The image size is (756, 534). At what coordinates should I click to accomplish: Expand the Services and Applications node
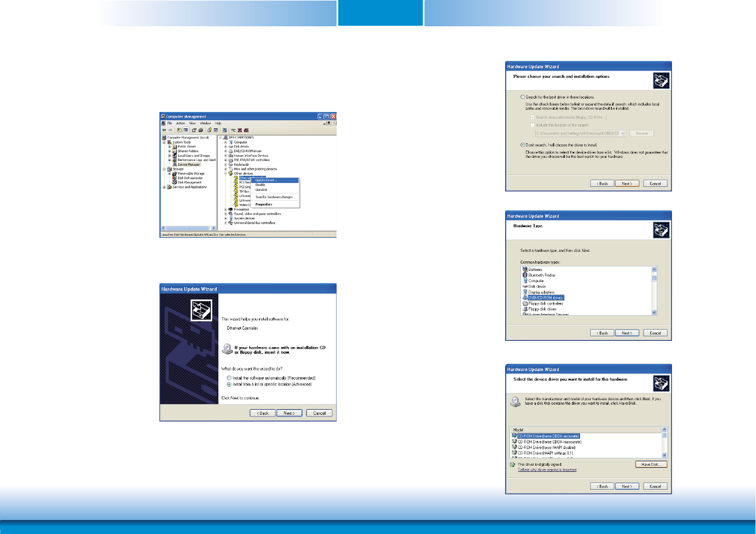click(164, 187)
